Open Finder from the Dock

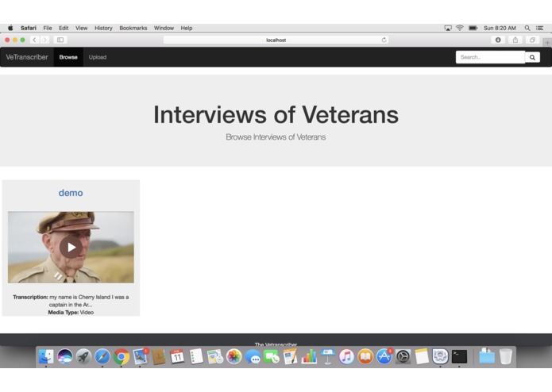point(46,356)
